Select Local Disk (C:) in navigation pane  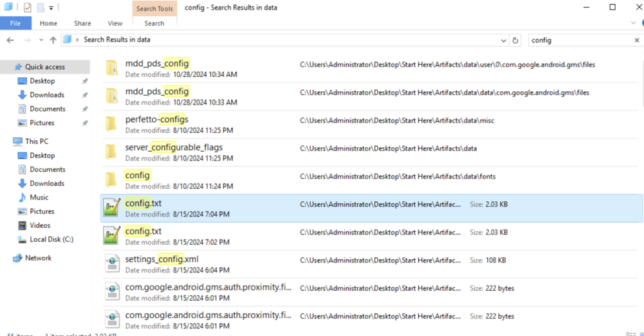(x=51, y=239)
